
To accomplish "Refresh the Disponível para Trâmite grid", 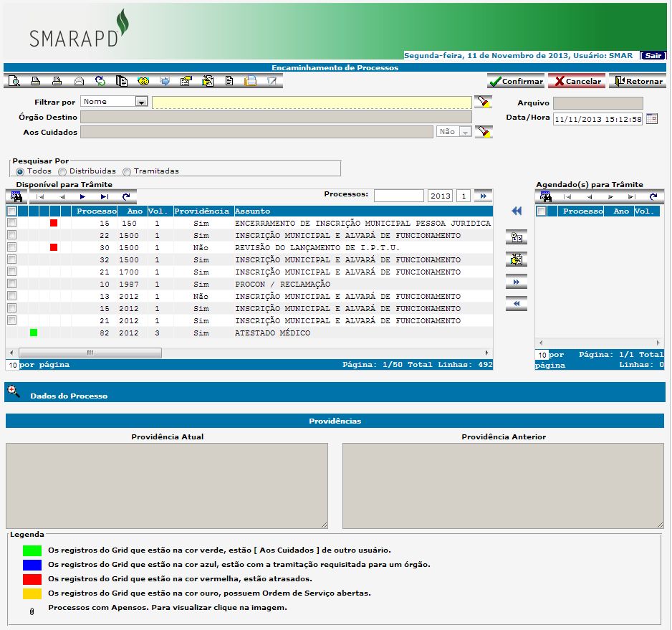I will click(126, 197).
